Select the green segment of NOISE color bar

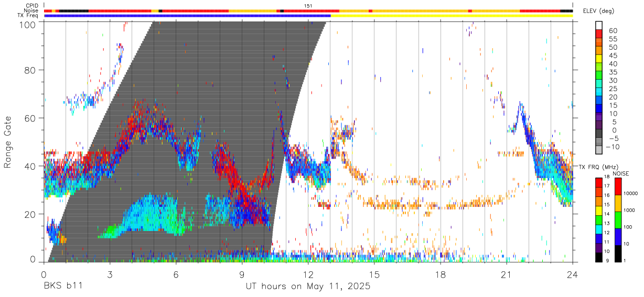tap(618, 219)
